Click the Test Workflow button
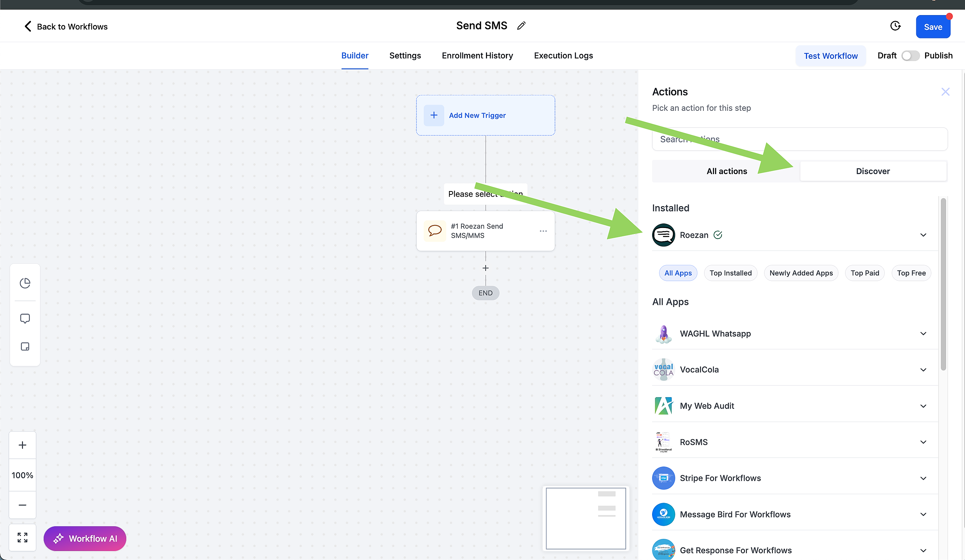 830,56
